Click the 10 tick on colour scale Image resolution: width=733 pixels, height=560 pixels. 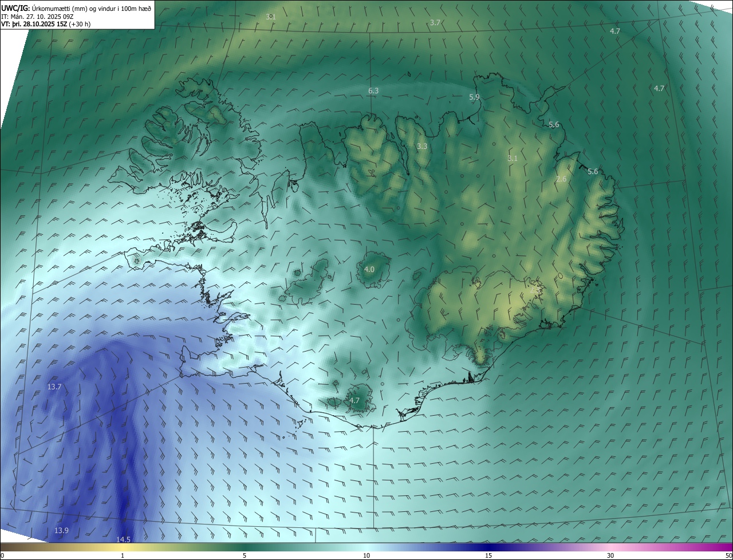click(366, 555)
